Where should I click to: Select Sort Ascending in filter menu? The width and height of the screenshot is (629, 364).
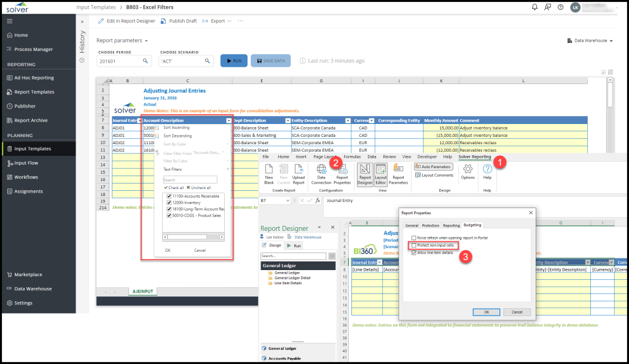tap(176, 128)
